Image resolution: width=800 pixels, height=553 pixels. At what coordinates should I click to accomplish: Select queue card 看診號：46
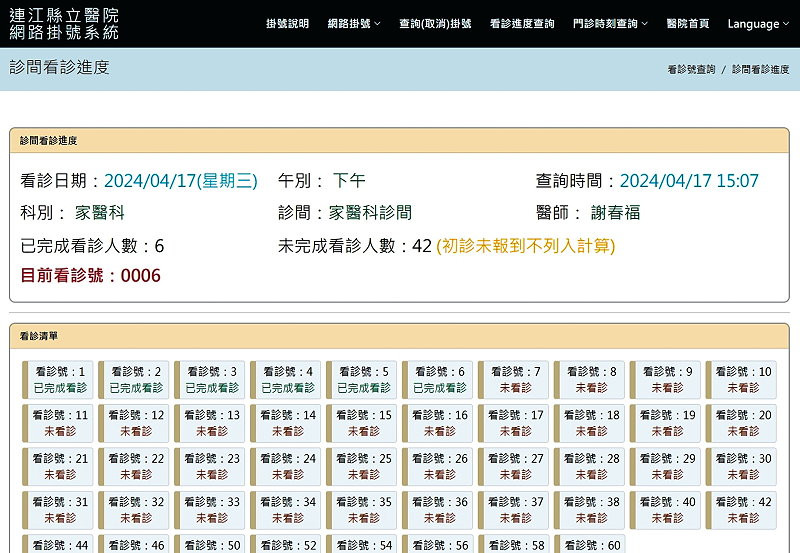coord(133,544)
